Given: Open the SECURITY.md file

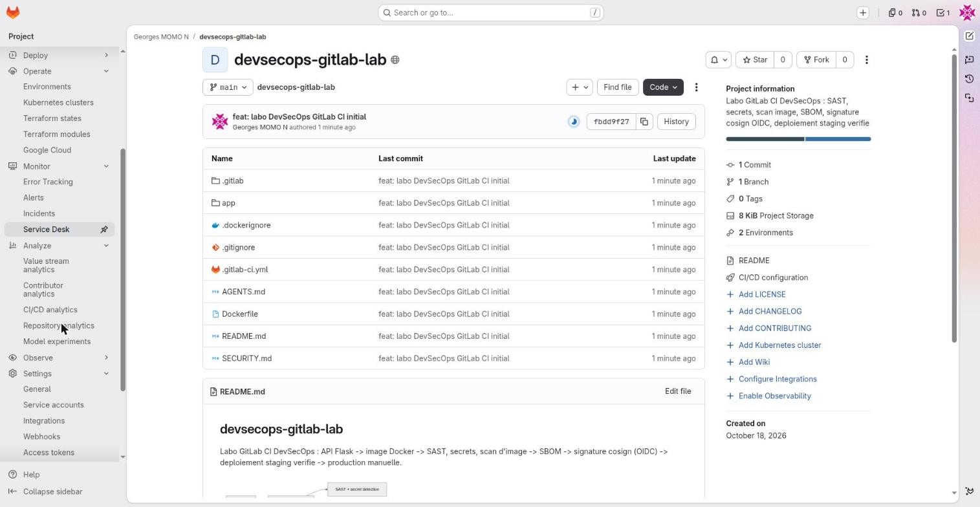Looking at the screenshot, I should click(x=246, y=358).
